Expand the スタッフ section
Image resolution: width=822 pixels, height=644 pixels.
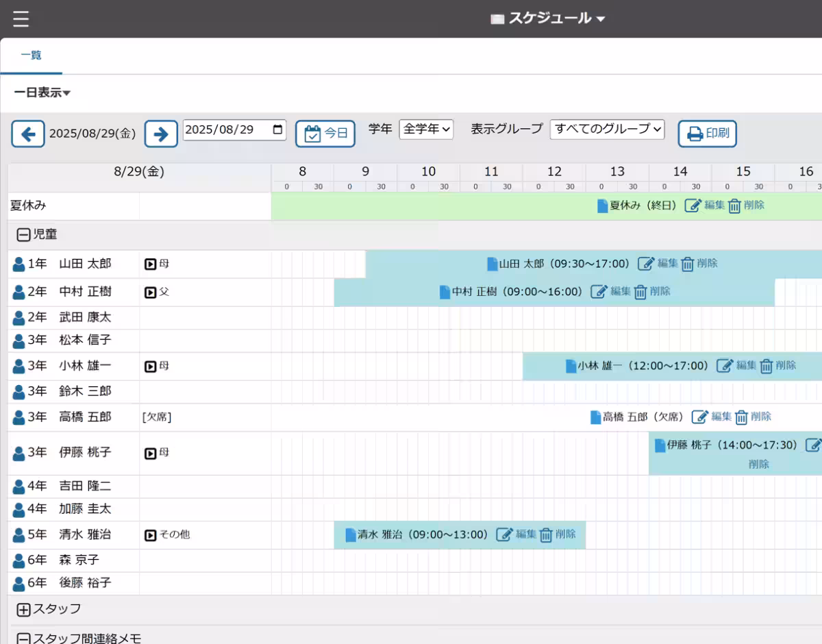pyautogui.click(x=23, y=609)
